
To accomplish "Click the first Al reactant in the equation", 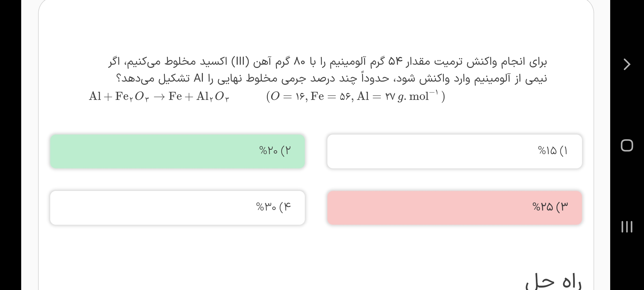I will click(x=95, y=97).
